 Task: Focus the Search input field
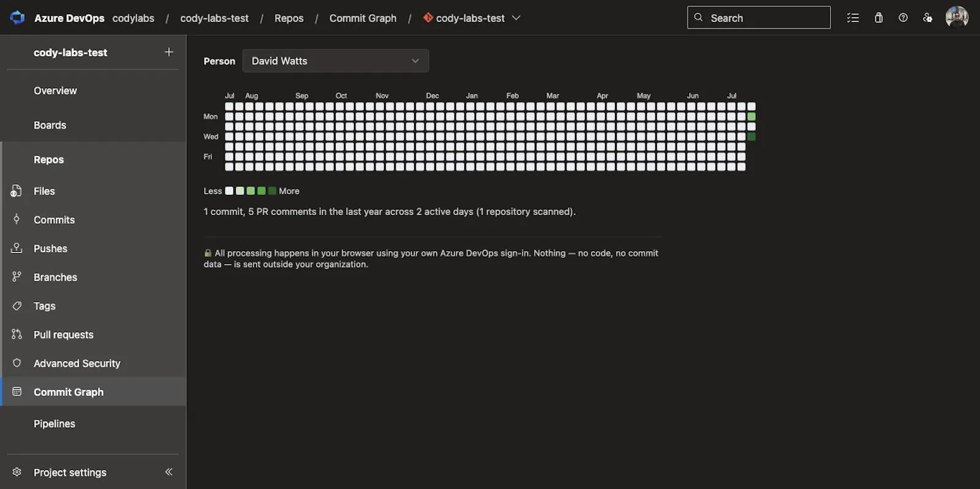tap(759, 17)
